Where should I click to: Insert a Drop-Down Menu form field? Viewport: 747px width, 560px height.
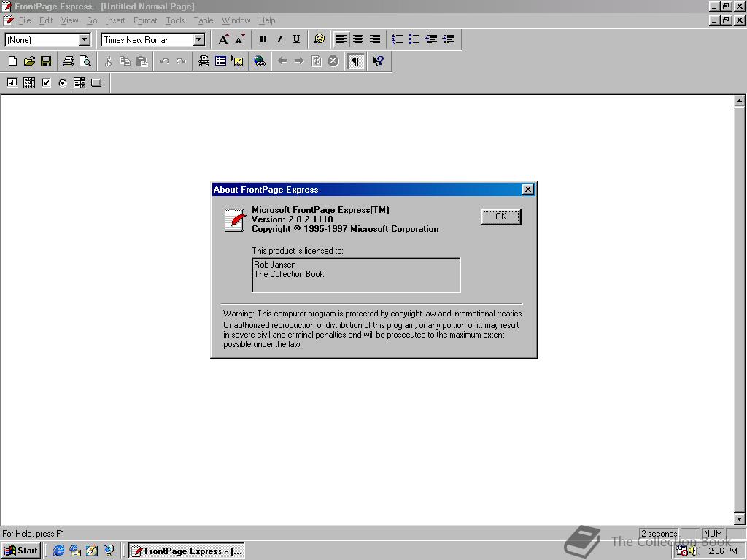(80, 83)
